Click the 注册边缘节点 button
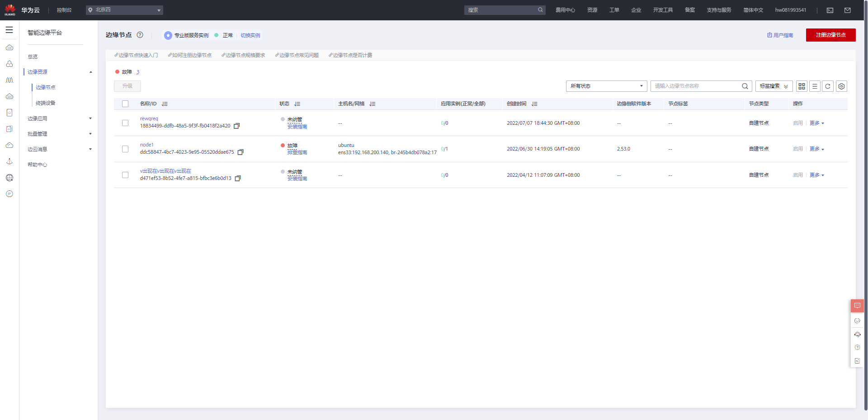Image resolution: width=868 pixels, height=420 pixels. pyautogui.click(x=830, y=35)
